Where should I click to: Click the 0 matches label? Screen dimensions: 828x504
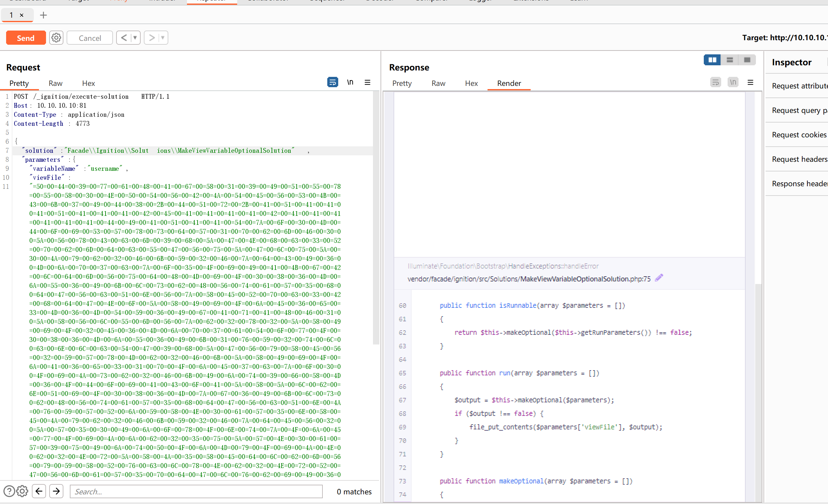[354, 491]
